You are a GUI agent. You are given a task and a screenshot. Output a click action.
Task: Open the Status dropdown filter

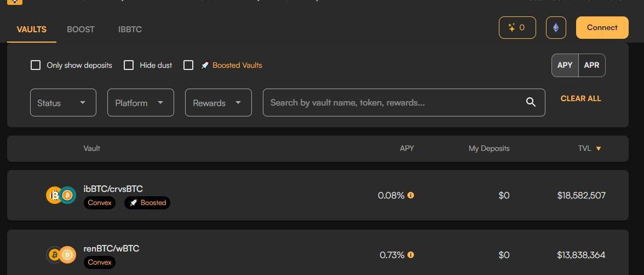tap(63, 103)
